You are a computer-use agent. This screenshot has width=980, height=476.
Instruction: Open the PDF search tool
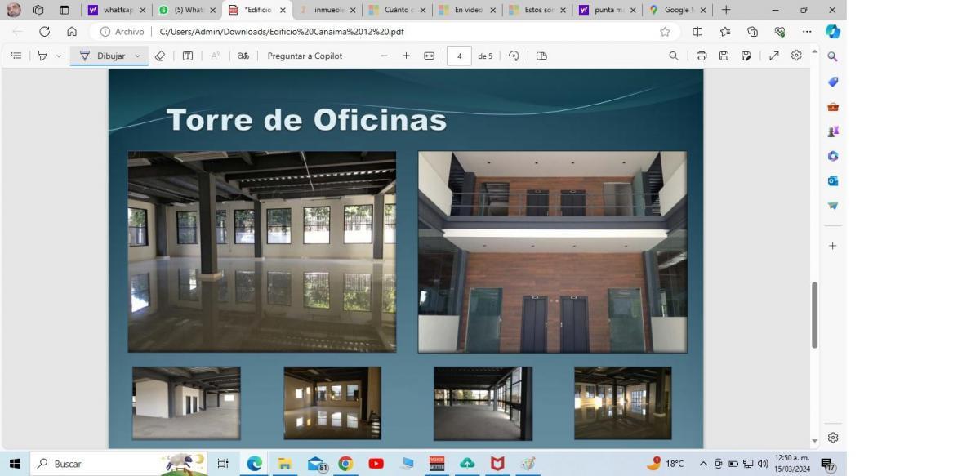673,56
